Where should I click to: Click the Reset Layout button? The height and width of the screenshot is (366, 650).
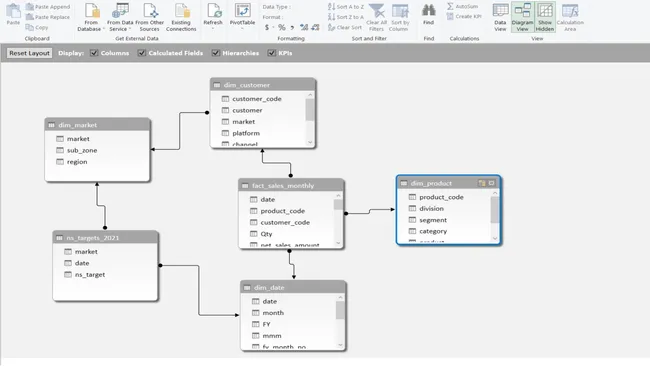point(29,53)
